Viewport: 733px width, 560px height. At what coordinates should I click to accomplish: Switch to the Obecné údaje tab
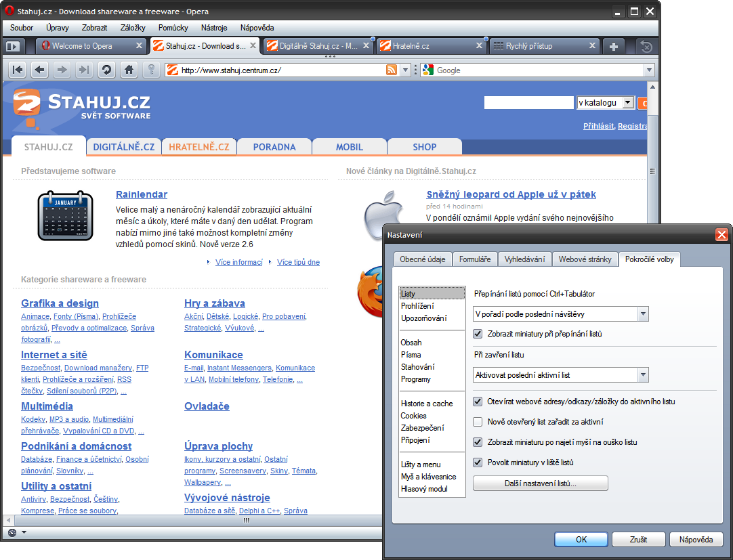(423, 259)
